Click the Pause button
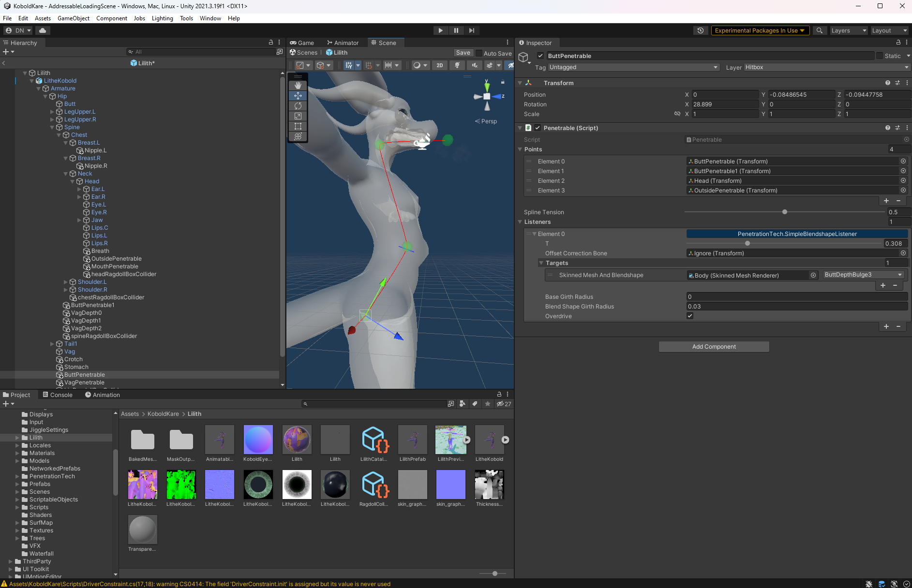The image size is (912, 588). coord(456,30)
